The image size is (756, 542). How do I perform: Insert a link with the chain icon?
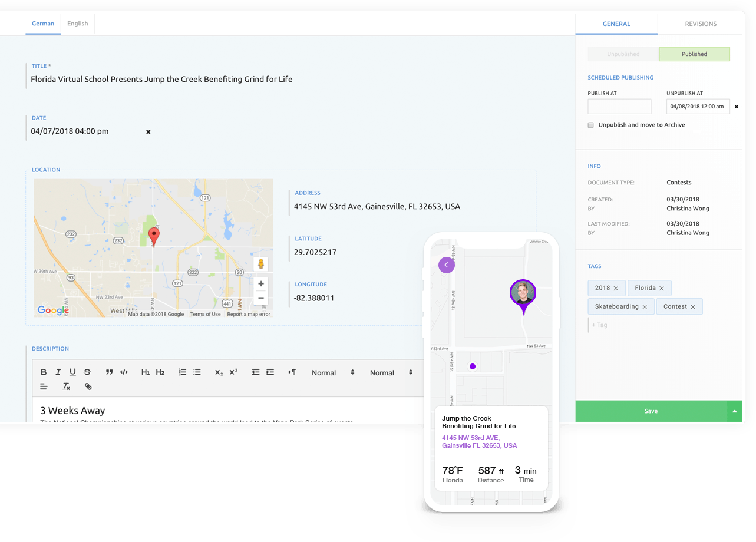88,387
